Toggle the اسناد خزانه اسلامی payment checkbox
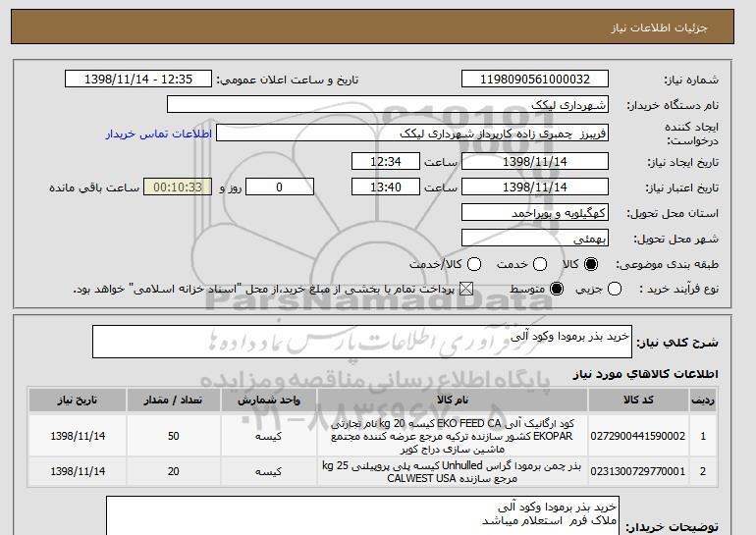This screenshot has height=535, width=756. (465, 289)
